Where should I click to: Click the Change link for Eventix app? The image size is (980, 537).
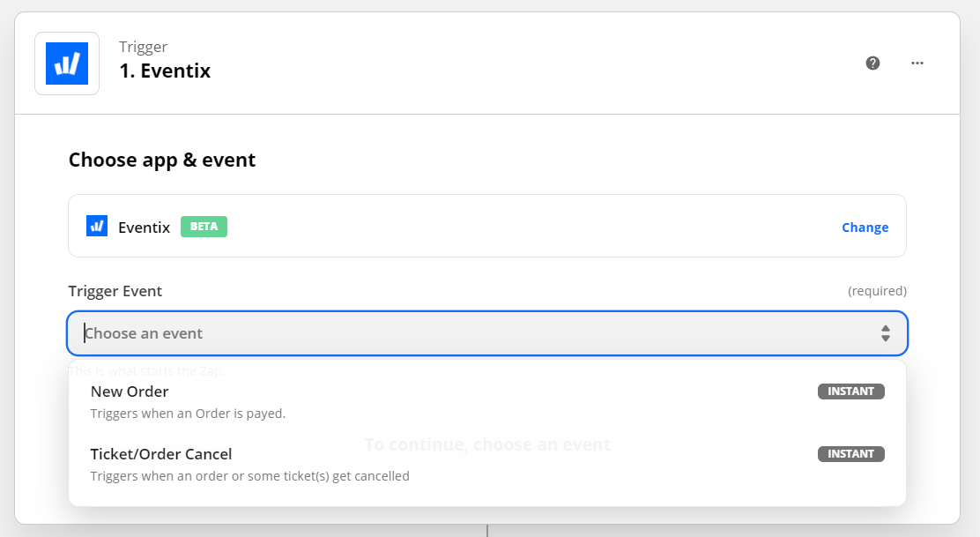pos(865,227)
